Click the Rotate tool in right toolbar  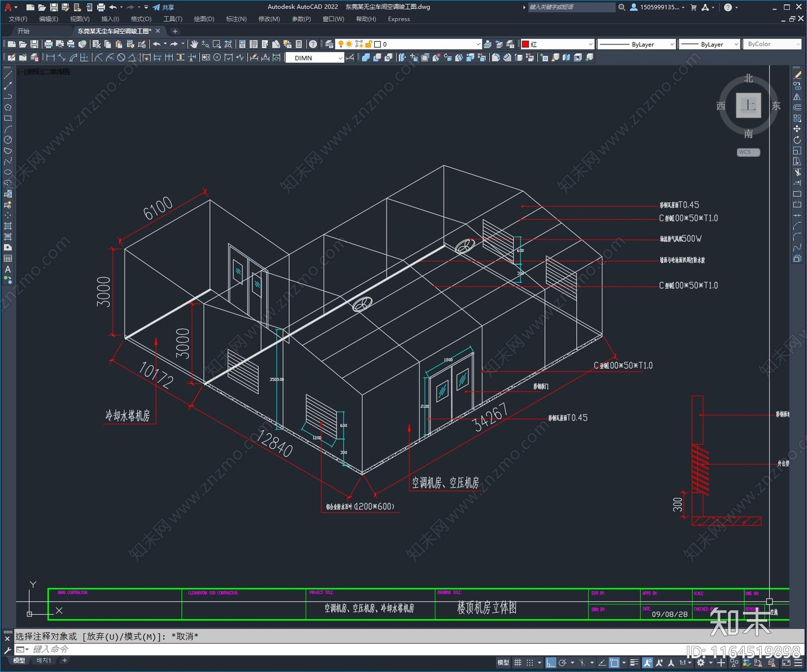click(797, 140)
